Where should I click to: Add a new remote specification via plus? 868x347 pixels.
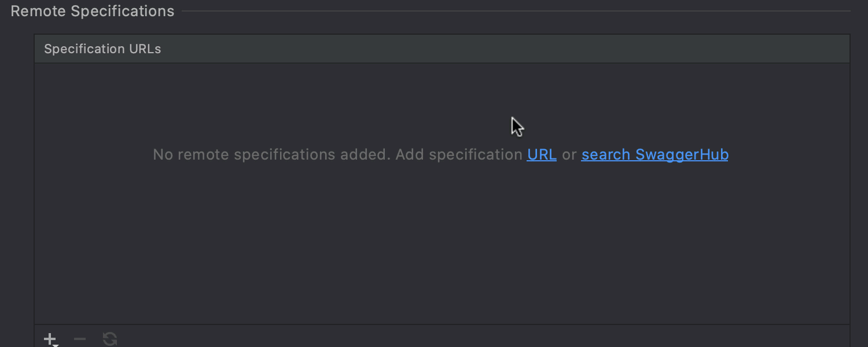[50, 339]
